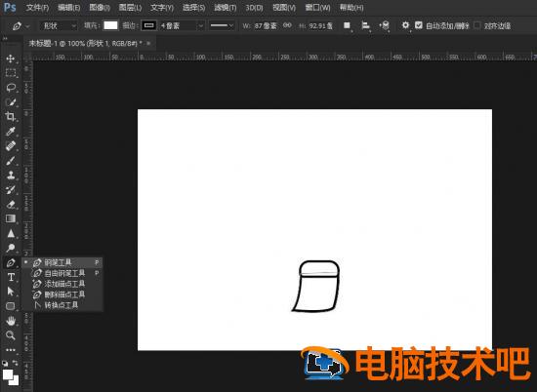Select the Dodge tool
The image size is (537, 392).
tap(11, 248)
